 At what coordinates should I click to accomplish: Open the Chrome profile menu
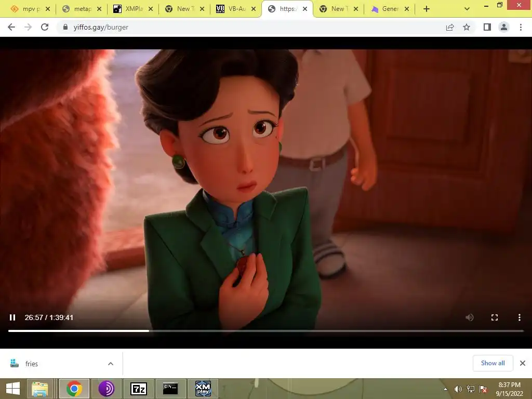pyautogui.click(x=504, y=27)
